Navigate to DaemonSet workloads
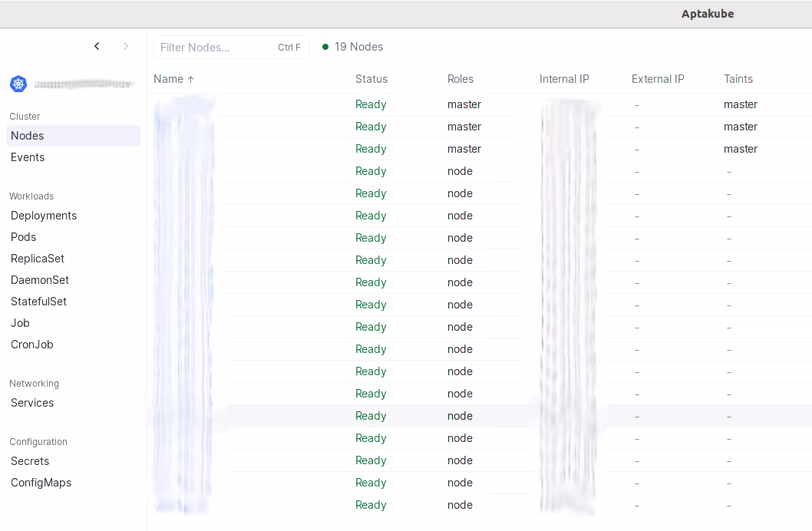 pyautogui.click(x=40, y=280)
